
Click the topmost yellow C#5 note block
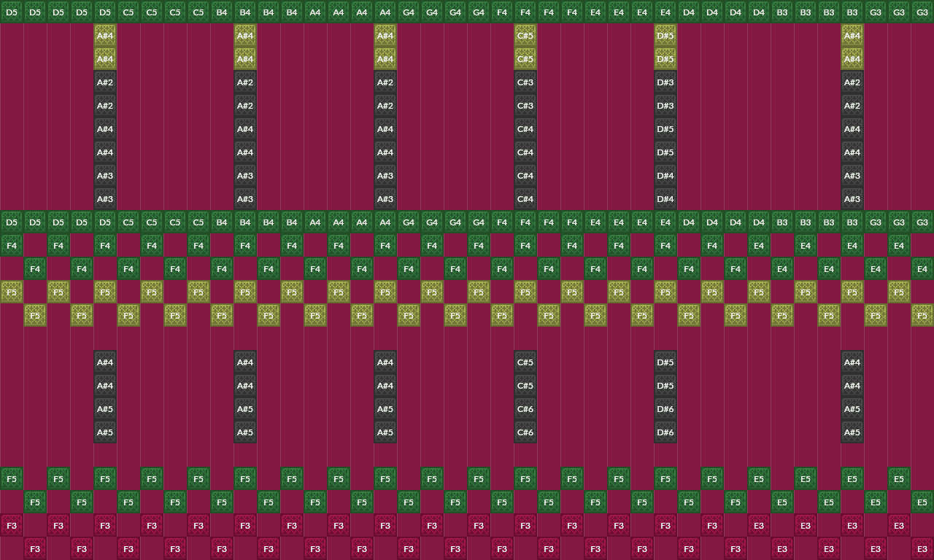point(525,35)
